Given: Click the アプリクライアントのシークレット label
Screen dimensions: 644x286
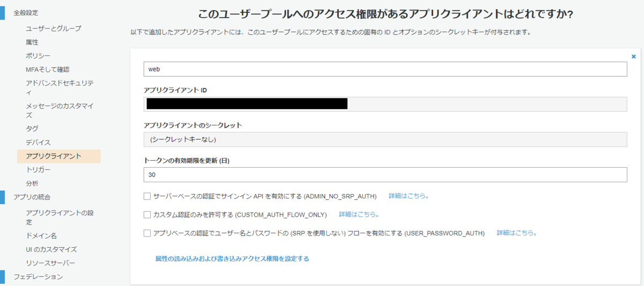Looking at the screenshot, I should [x=193, y=125].
